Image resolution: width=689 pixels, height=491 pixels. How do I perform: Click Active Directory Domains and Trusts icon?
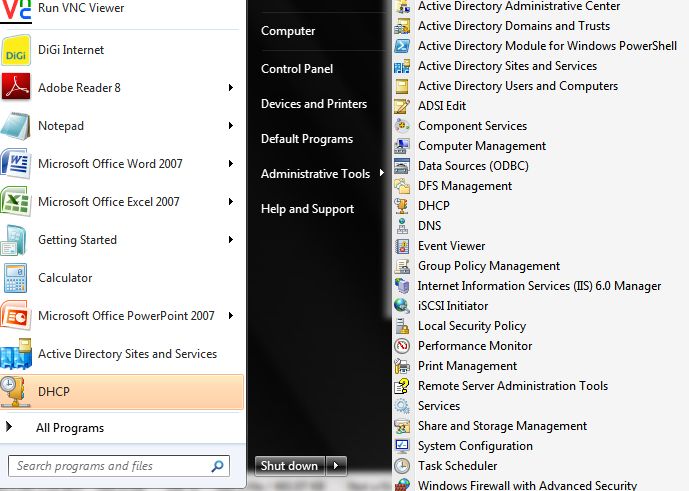pyautogui.click(x=402, y=26)
